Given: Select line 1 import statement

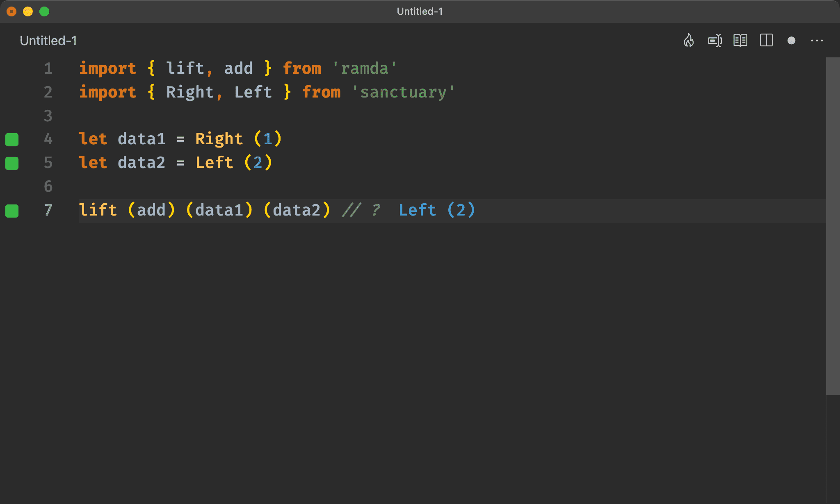Looking at the screenshot, I should [237, 67].
